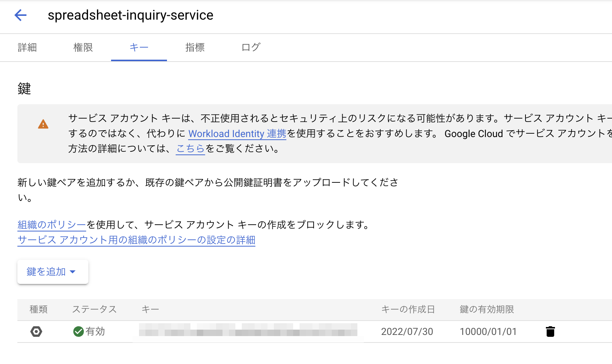Switch to the ログ tab
Image resolution: width=612 pixels, height=364 pixels.
(251, 48)
